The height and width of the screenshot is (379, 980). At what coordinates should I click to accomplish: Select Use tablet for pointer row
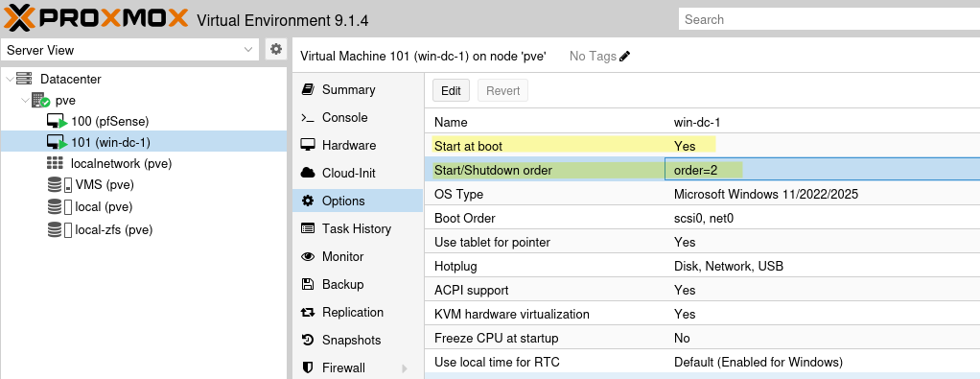pyautogui.click(x=702, y=242)
